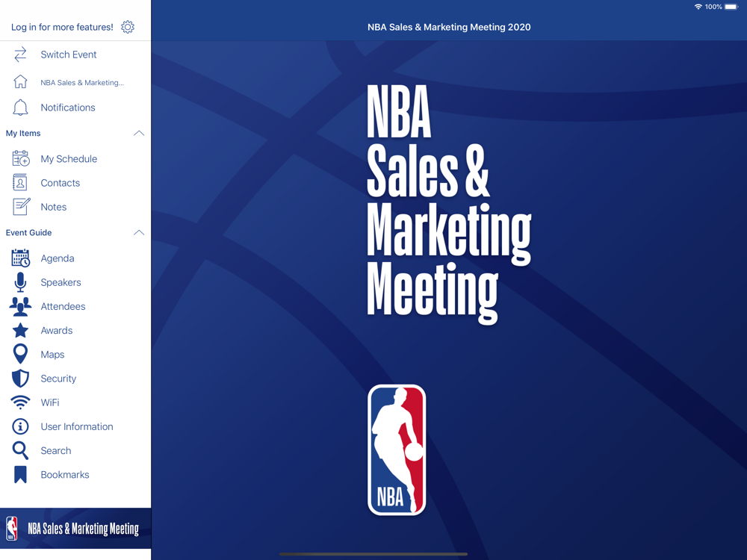Open User Information page
The width and height of the screenshot is (747, 560).
coord(77,426)
